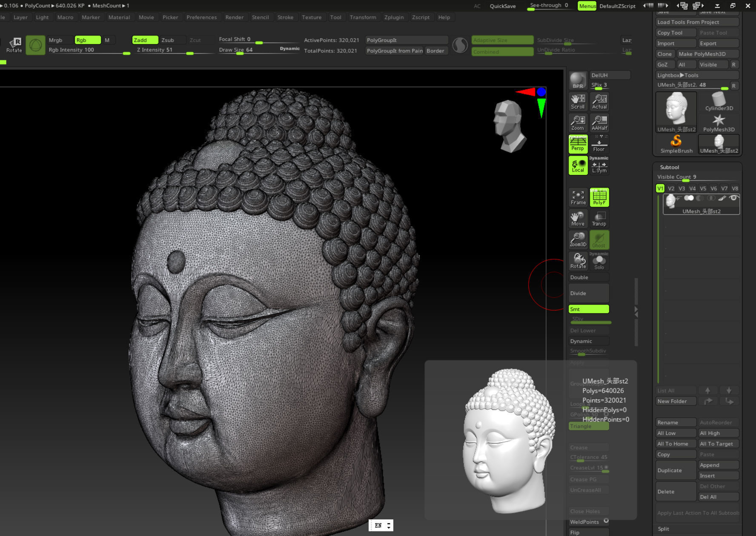
Task: Click the camera head orientation icon
Action: click(x=510, y=126)
